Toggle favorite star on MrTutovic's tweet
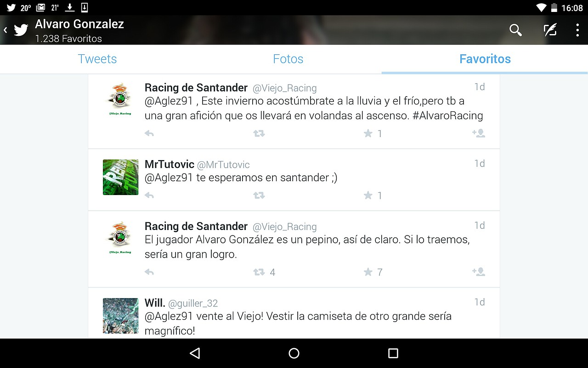The image size is (588, 368). click(368, 195)
